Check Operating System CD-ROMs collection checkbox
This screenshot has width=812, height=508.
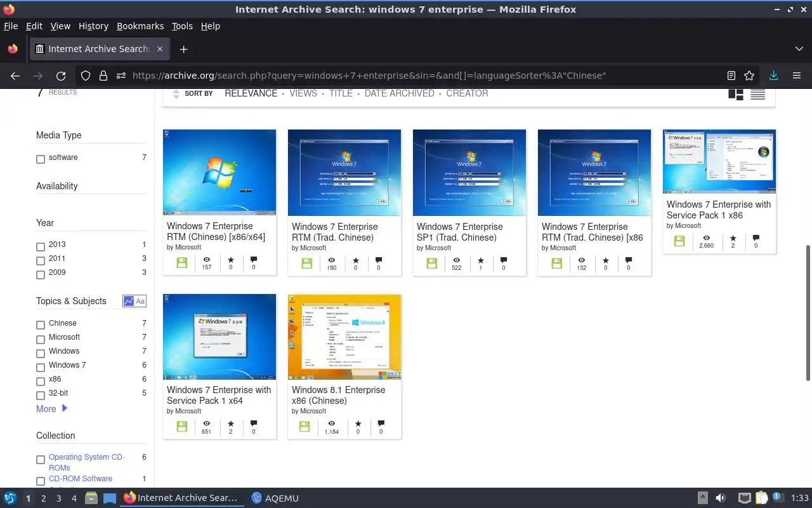(41, 460)
